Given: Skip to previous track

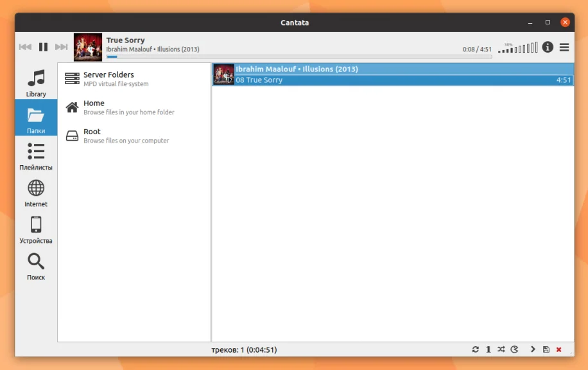Looking at the screenshot, I should [x=25, y=47].
